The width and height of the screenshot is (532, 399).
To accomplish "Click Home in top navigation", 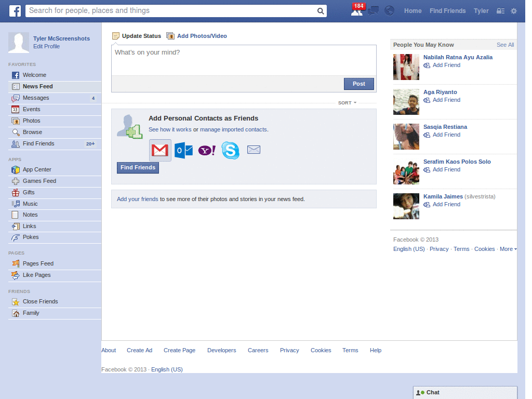I will point(413,11).
